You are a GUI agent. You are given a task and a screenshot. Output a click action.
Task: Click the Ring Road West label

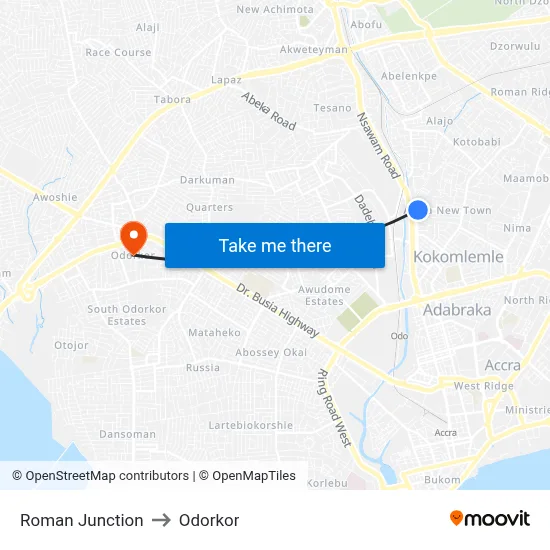tap(334, 408)
